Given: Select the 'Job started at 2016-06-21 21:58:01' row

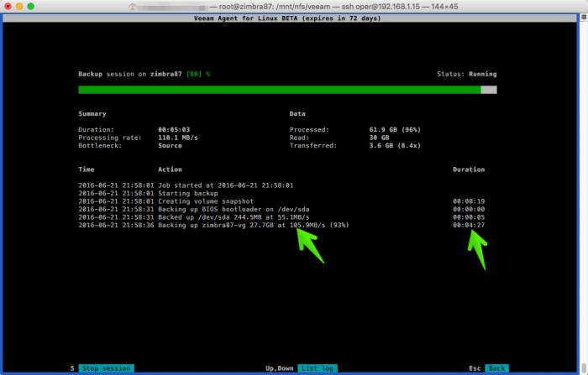Looking at the screenshot, I should (281, 185).
